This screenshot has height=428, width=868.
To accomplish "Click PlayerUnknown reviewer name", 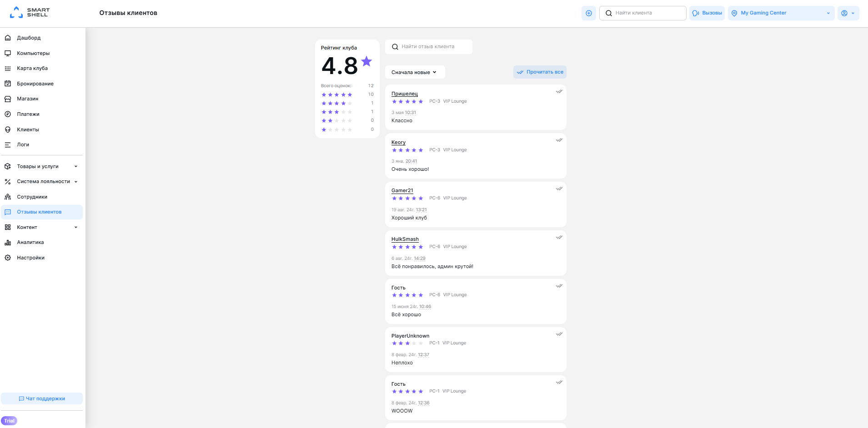I will 410,336.
